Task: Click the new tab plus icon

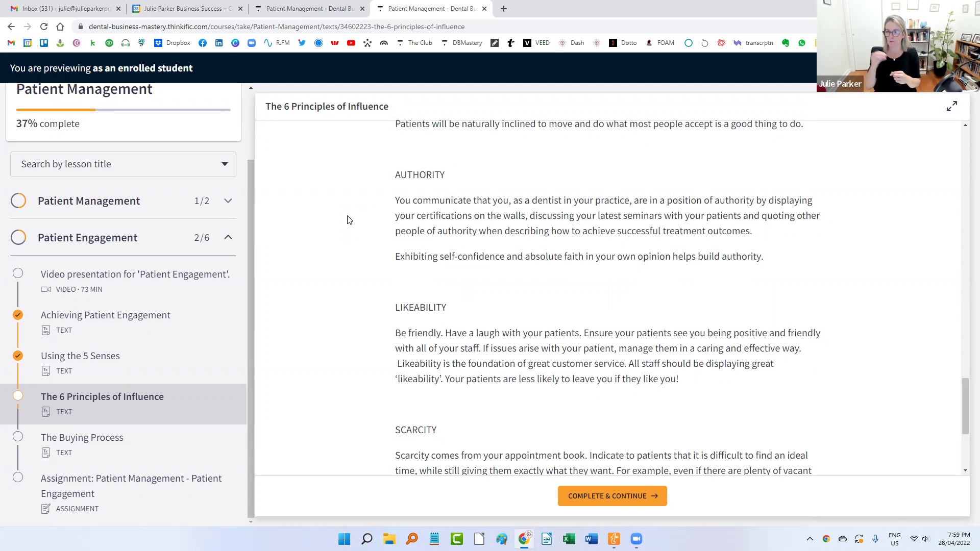Action: [x=503, y=9]
